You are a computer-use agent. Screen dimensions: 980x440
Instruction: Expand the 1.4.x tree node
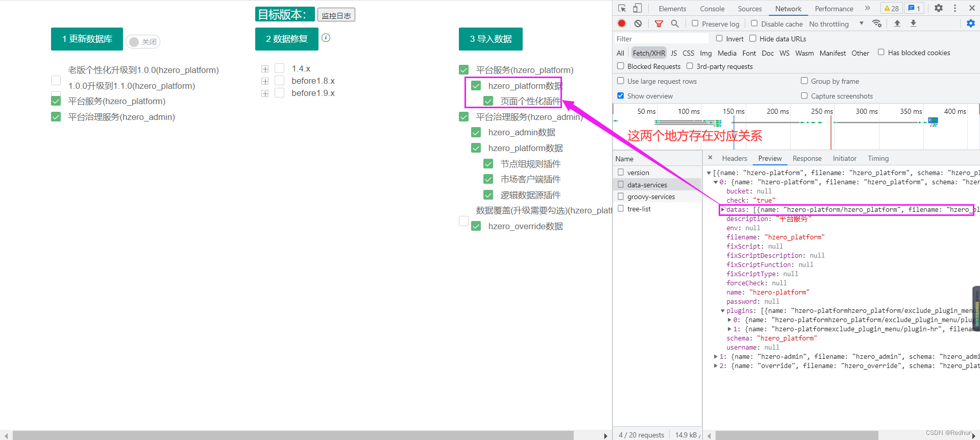tap(265, 69)
